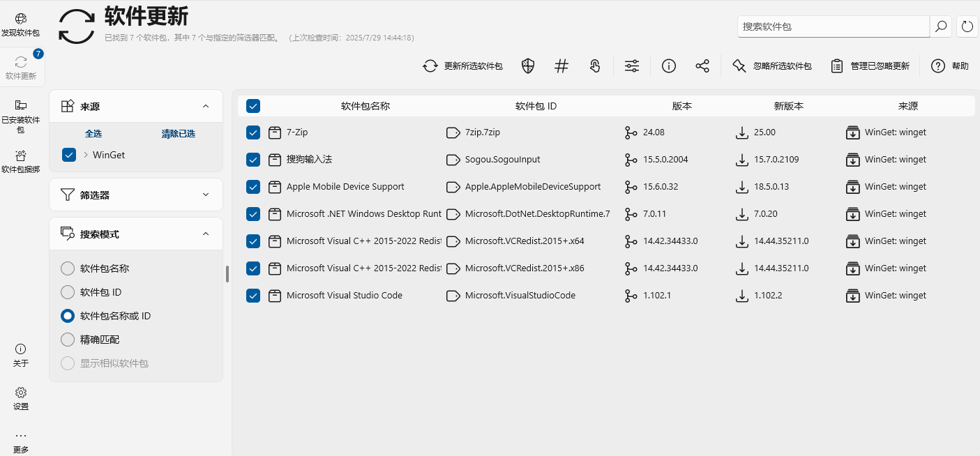The image size is (980, 456).
Task: Click the 帮助 button
Action: click(x=950, y=66)
